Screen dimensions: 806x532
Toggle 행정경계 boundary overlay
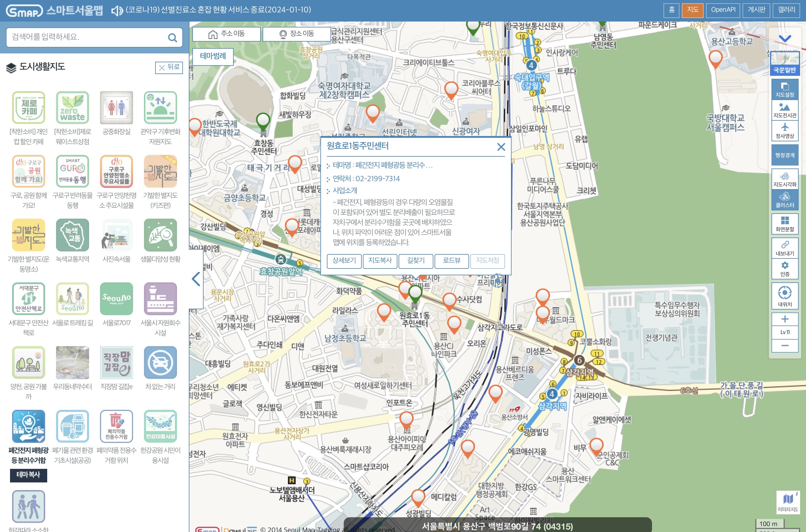[x=785, y=155]
